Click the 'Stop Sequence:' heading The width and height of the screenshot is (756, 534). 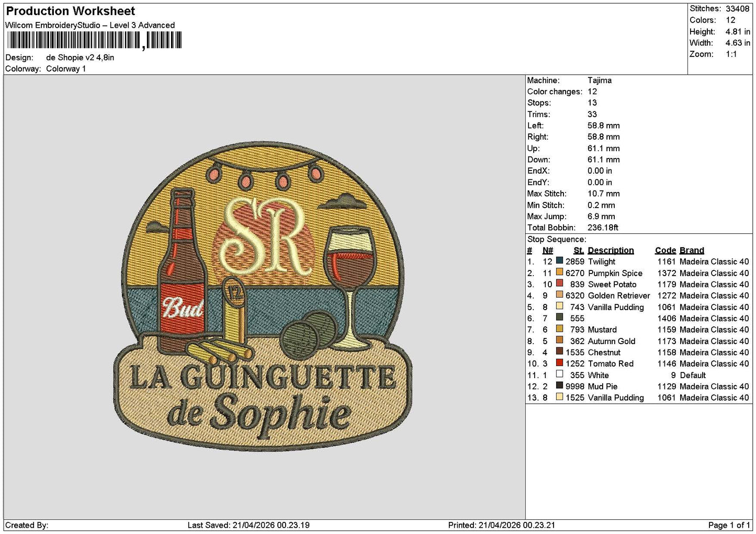pos(557,239)
